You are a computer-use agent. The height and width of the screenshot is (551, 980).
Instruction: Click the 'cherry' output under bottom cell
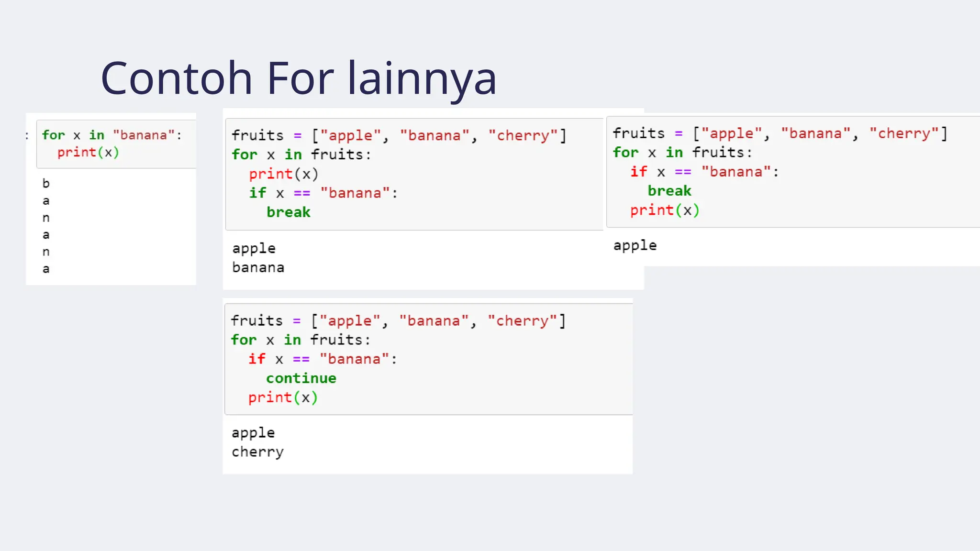point(258,452)
